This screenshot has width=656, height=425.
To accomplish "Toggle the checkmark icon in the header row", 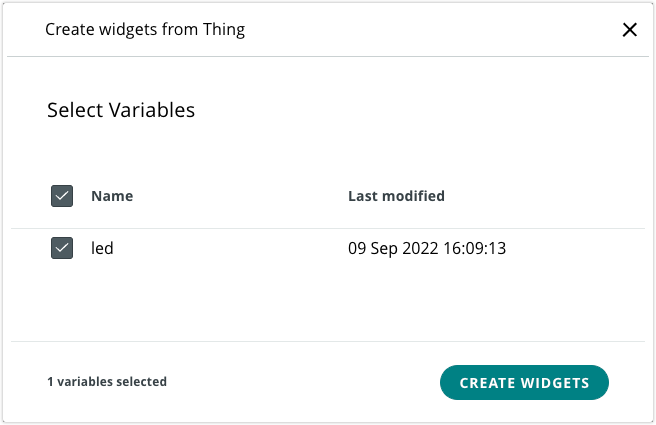I will 62,196.
